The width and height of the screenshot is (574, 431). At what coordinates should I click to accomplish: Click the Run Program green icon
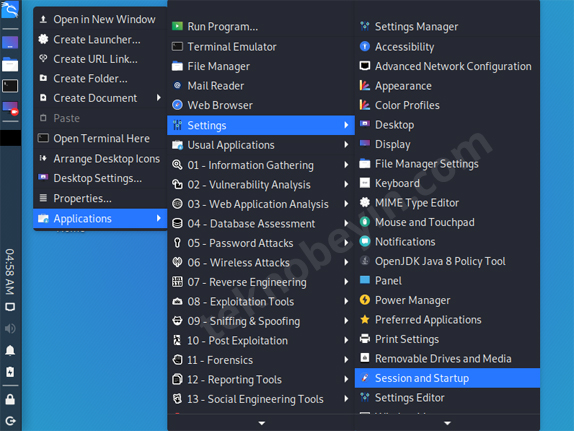click(x=177, y=26)
